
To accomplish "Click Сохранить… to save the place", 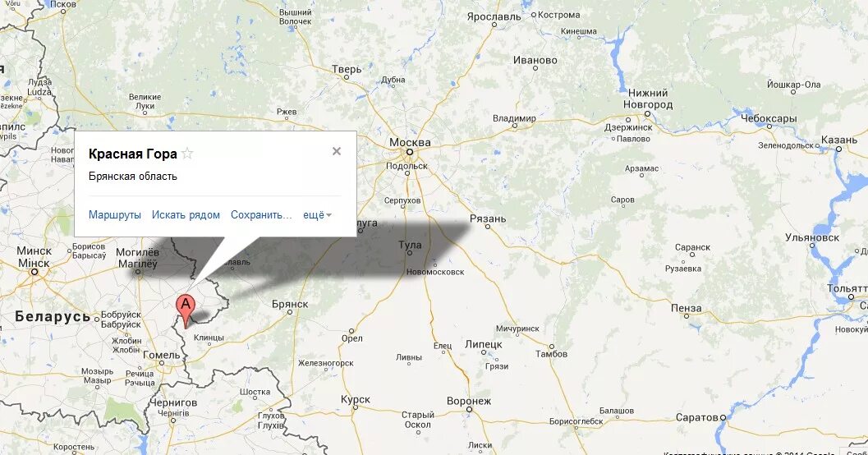I will click(261, 214).
